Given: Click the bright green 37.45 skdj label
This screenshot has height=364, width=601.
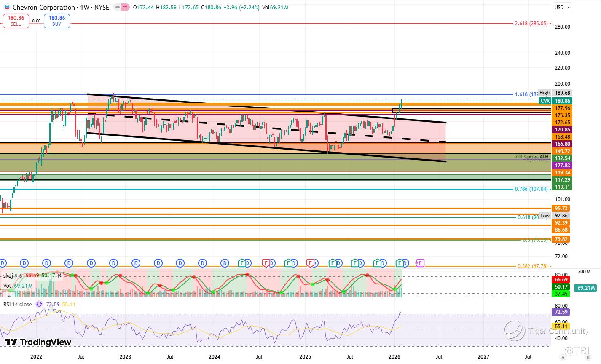Looking at the screenshot, I should [561, 294].
